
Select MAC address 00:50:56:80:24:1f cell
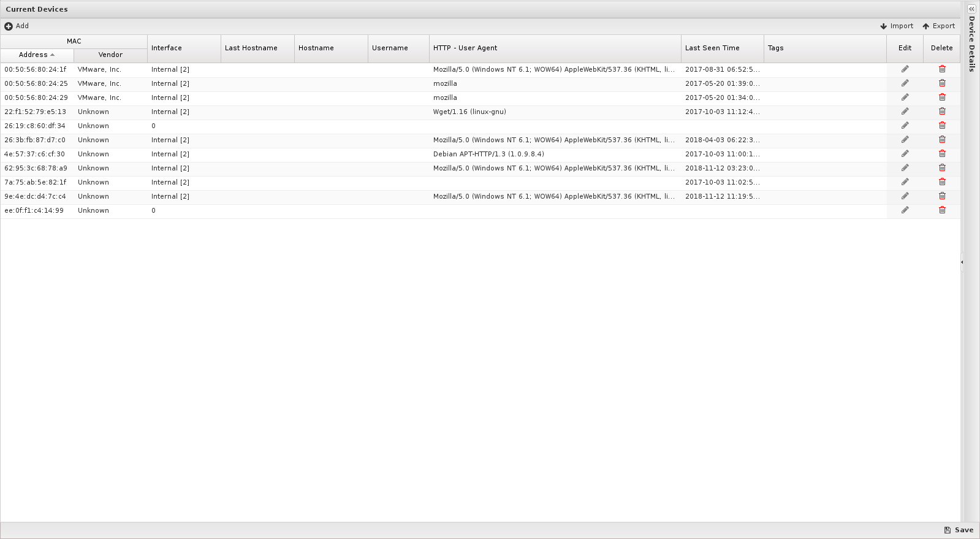click(x=37, y=70)
